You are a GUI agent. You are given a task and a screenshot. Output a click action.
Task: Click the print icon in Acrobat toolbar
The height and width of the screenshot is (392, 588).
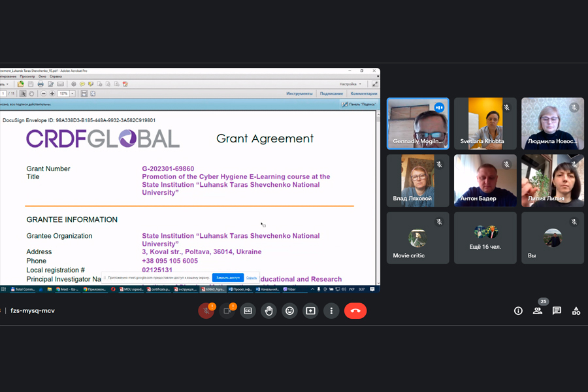(x=41, y=84)
